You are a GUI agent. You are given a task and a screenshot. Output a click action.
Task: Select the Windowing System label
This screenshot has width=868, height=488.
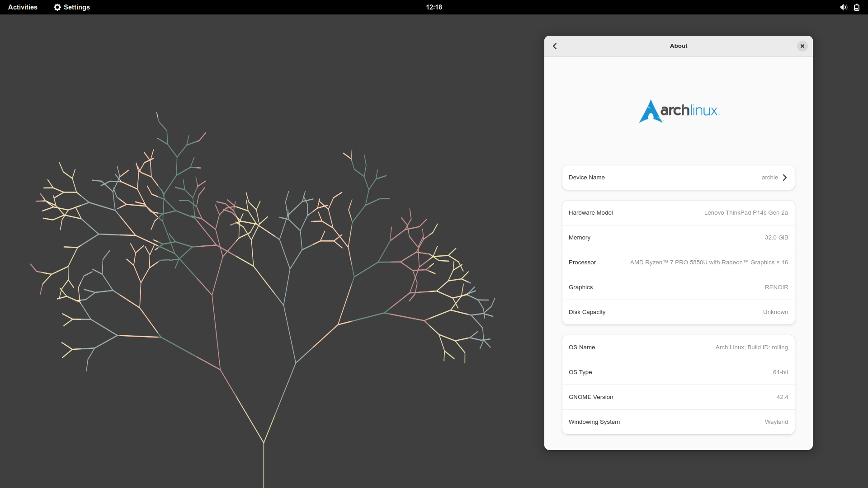[x=594, y=422]
